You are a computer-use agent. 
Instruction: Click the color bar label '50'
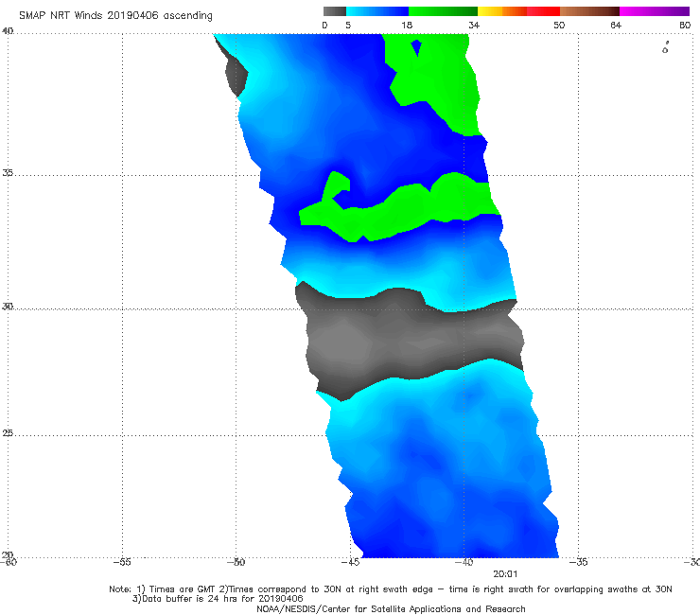[559, 25]
